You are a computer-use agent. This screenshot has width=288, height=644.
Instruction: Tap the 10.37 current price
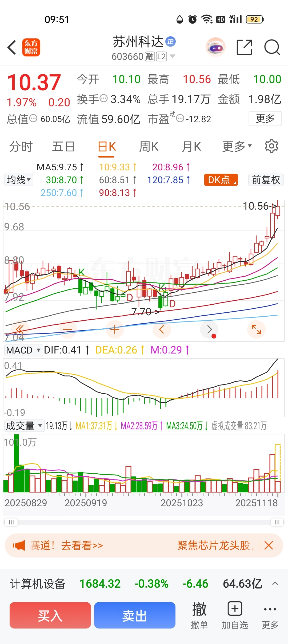34,82
